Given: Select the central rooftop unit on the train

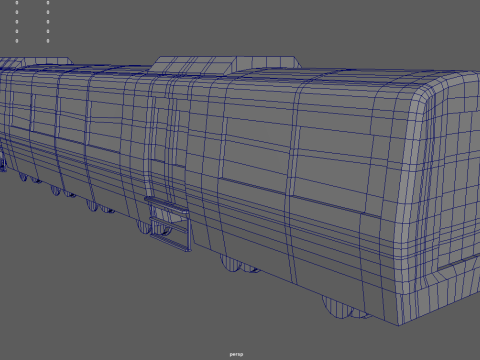Looking at the screenshot, I should pyautogui.click(x=225, y=66).
